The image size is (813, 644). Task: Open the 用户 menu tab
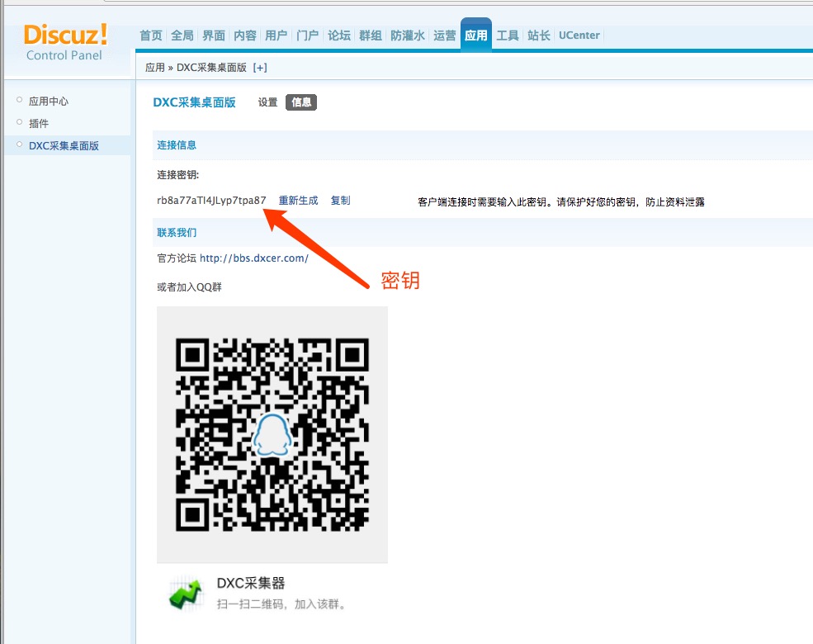tap(276, 36)
